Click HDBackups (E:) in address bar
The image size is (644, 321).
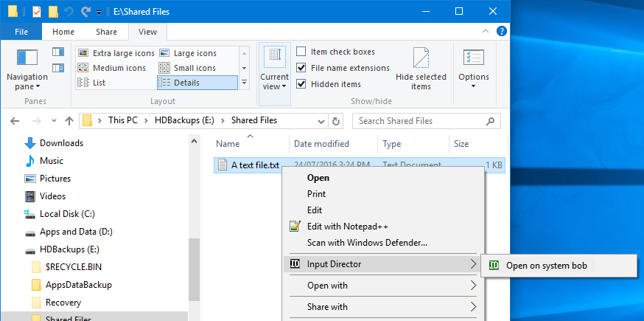click(x=183, y=120)
